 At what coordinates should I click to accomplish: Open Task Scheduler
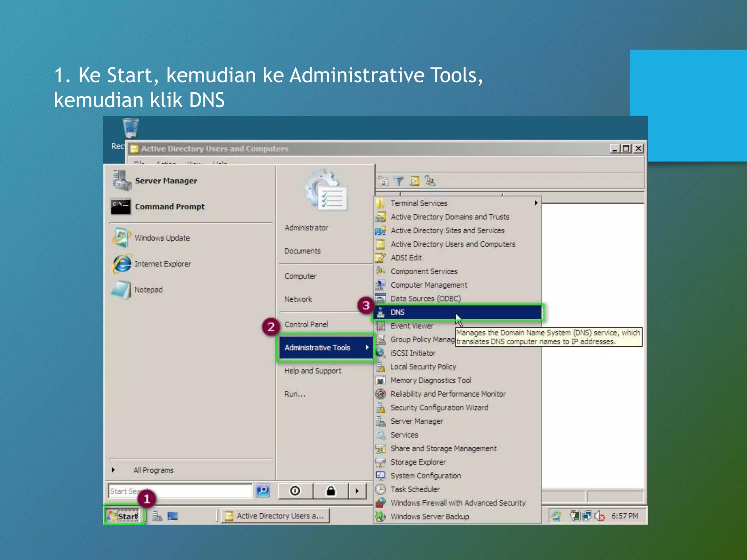[x=457, y=489]
